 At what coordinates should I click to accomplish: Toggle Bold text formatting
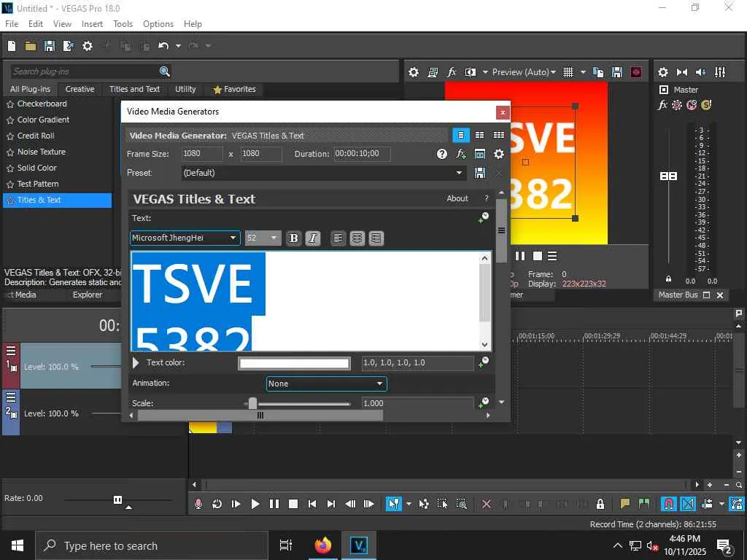click(293, 238)
